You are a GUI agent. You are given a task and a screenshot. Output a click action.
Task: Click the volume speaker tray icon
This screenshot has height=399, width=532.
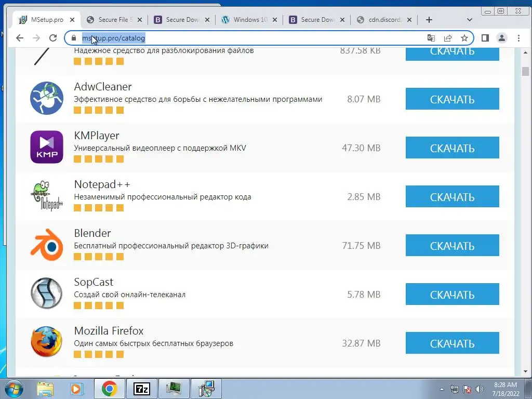(480, 389)
